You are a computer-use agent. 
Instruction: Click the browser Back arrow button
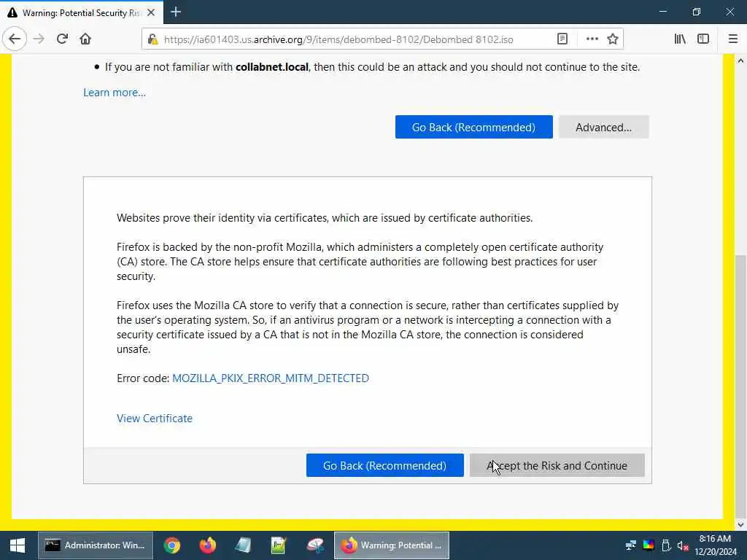pyautogui.click(x=15, y=39)
